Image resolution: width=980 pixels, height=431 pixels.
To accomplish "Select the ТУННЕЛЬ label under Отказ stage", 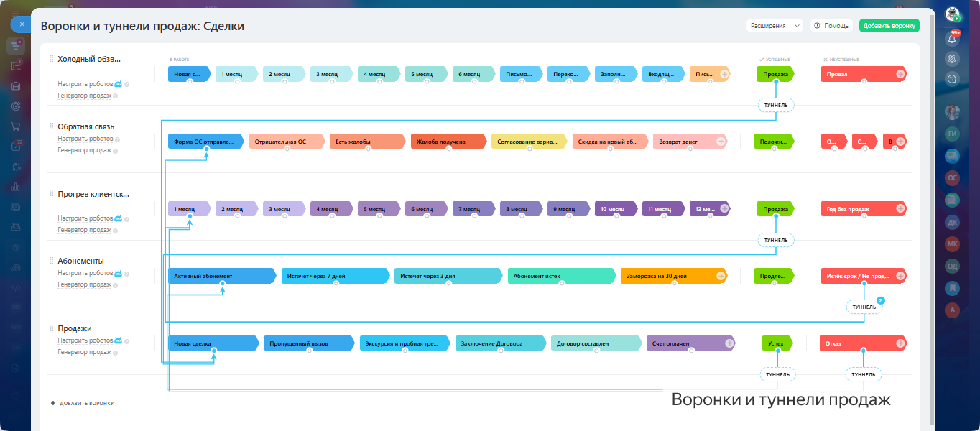I will tap(864, 374).
